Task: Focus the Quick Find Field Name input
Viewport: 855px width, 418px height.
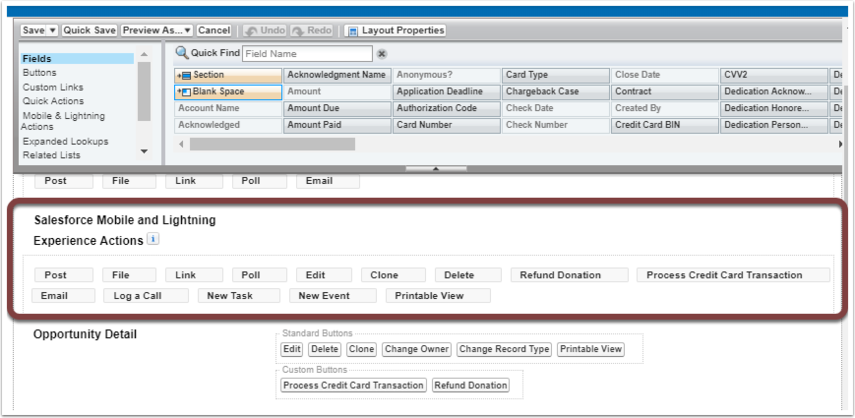Action: 307,53
